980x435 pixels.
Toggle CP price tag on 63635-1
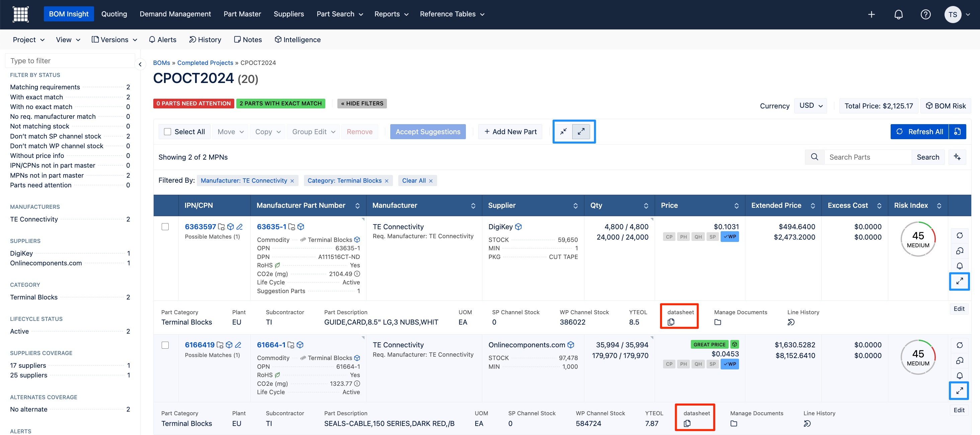(669, 237)
